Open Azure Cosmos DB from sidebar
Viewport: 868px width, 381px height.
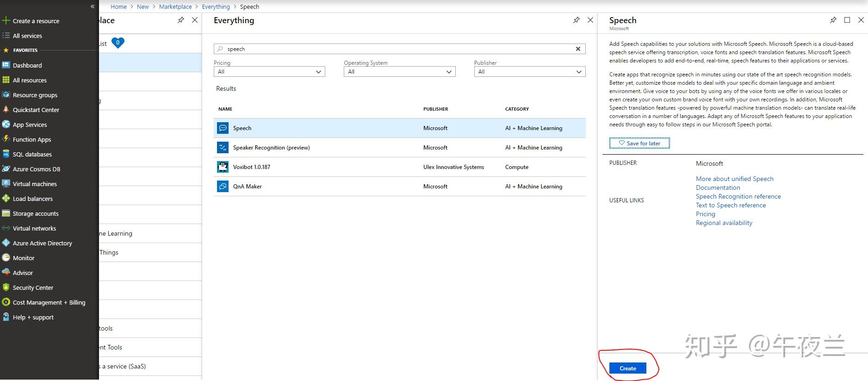click(36, 169)
